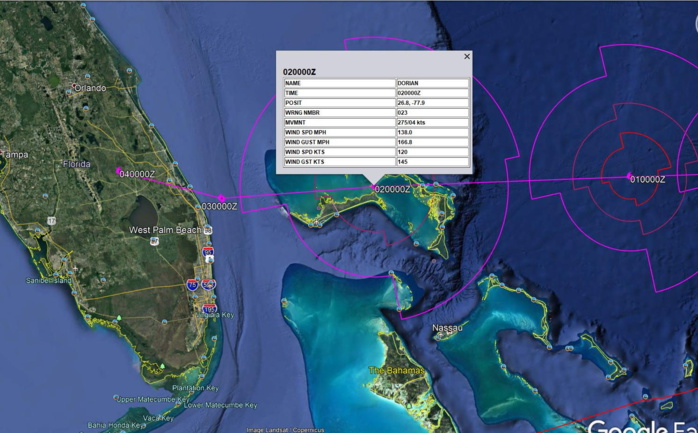Click the 010000Z storm position marker
Viewport: 698px width, 433px height.
click(629, 177)
